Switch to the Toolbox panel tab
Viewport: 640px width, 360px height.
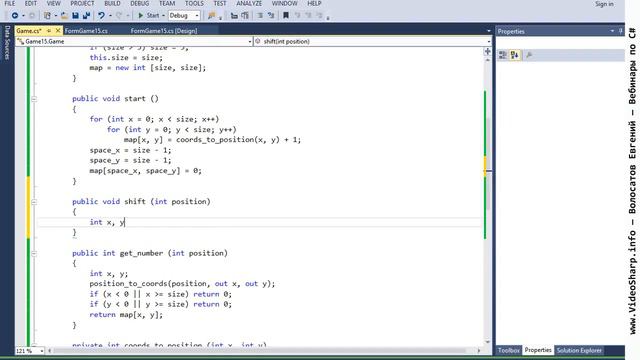click(x=509, y=350)
